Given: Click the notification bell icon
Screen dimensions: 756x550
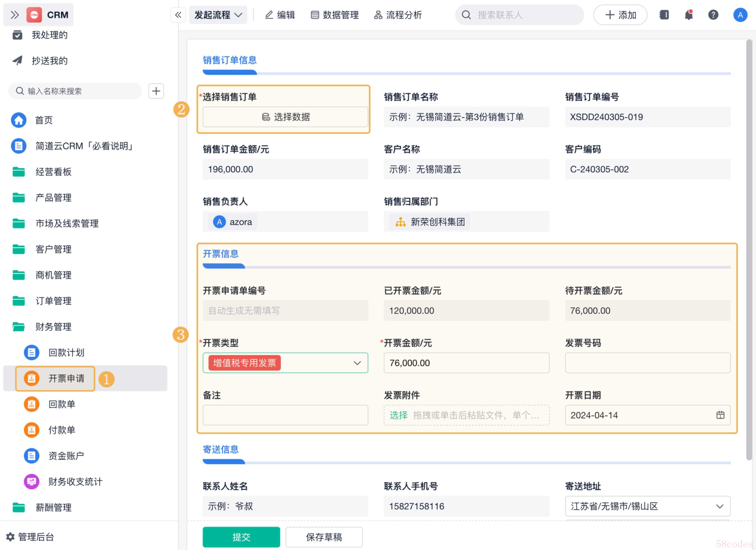Looking at the screenshot, I should coord(689,15).
